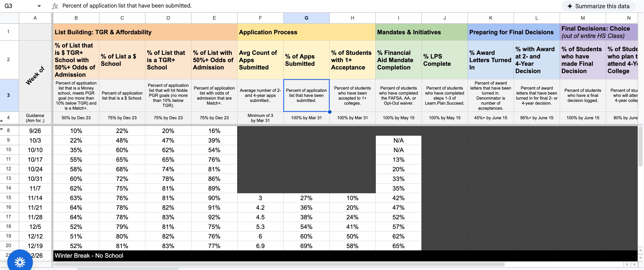Click the 89% cell in row 14
Screen dimensions: 644x270
click(214, 188)
